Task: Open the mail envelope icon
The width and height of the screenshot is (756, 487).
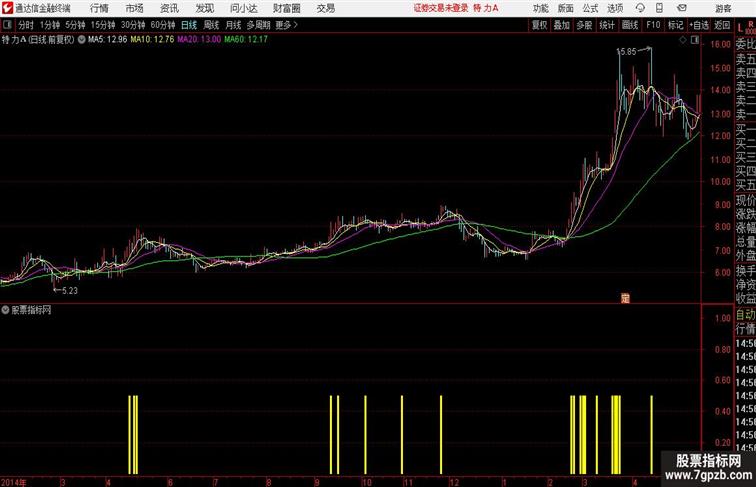Action: coord(682,8)
